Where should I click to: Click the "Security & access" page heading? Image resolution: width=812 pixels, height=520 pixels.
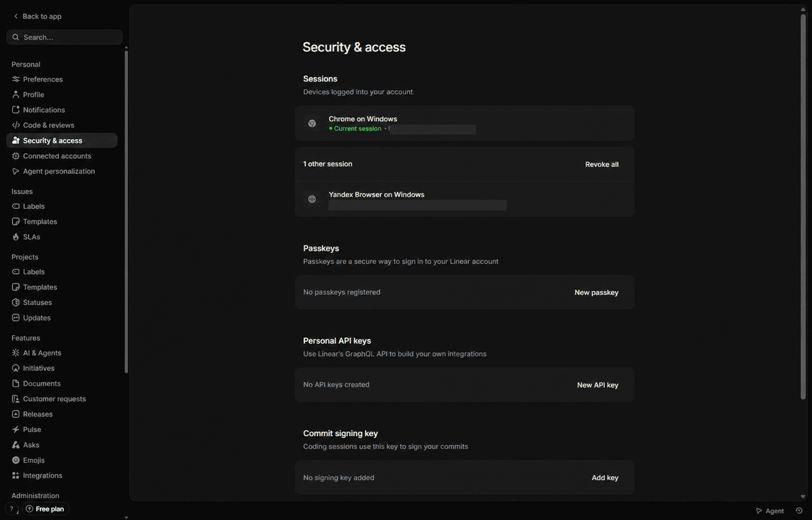(x=354, y=47)
